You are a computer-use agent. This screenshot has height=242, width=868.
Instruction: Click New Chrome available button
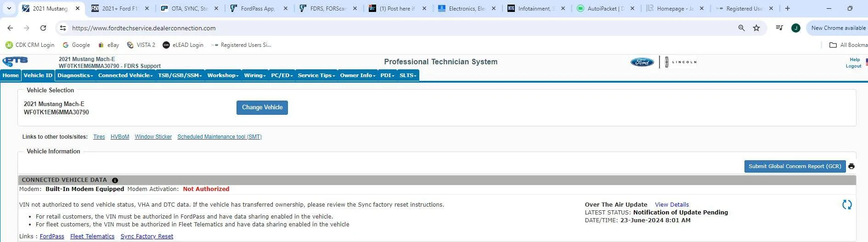click(837, 28)
